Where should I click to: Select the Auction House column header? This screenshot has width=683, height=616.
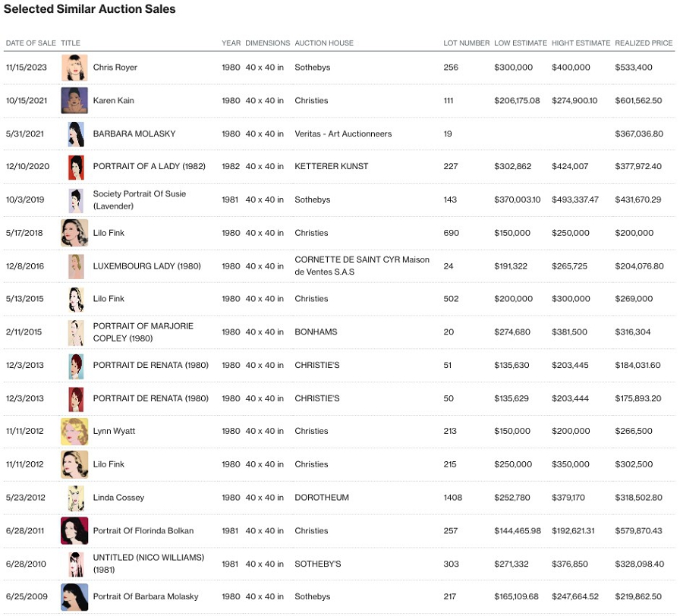pos(324,43)
